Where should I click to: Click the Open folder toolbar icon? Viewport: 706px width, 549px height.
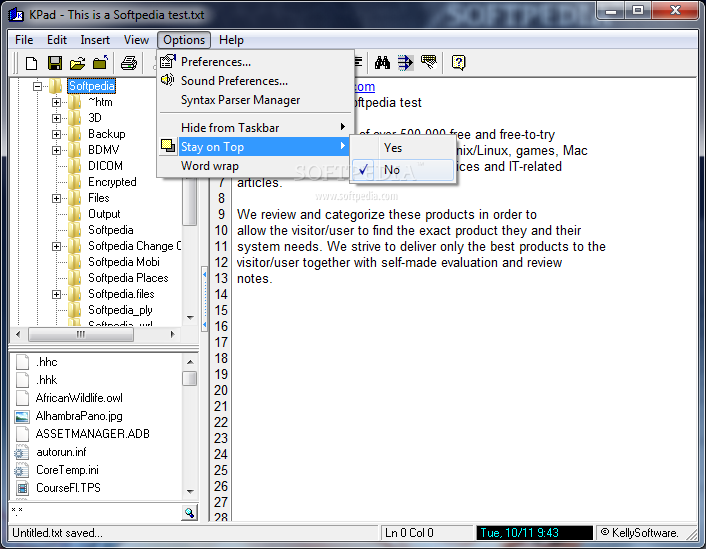point(77,63)
